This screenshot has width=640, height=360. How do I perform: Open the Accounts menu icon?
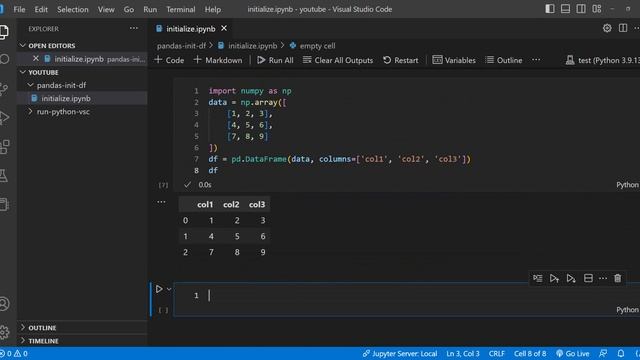point(4,304)
